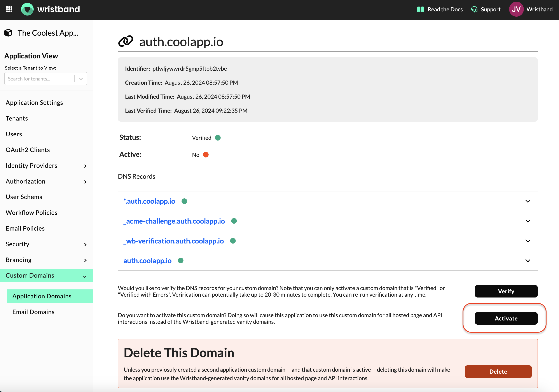Click the Verify button
The height and width of the screenshot is (392, 559).
tap(506, 291)
